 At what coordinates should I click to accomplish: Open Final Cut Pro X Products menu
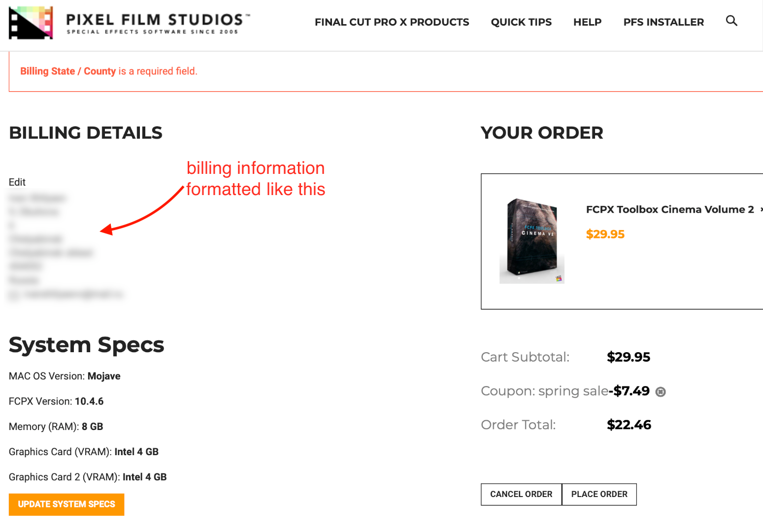coord(392,22)
